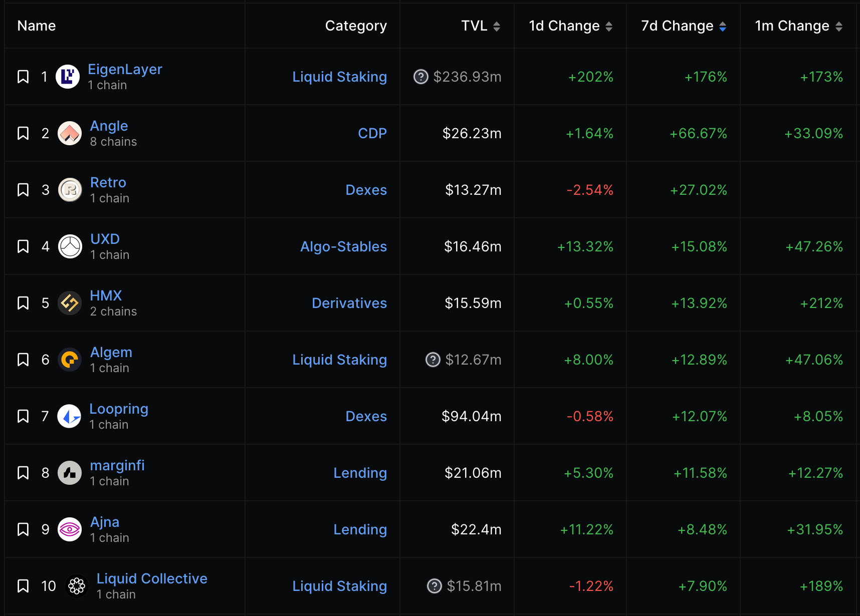Toggle bookmark on HMX row

(x=23, y=303)
